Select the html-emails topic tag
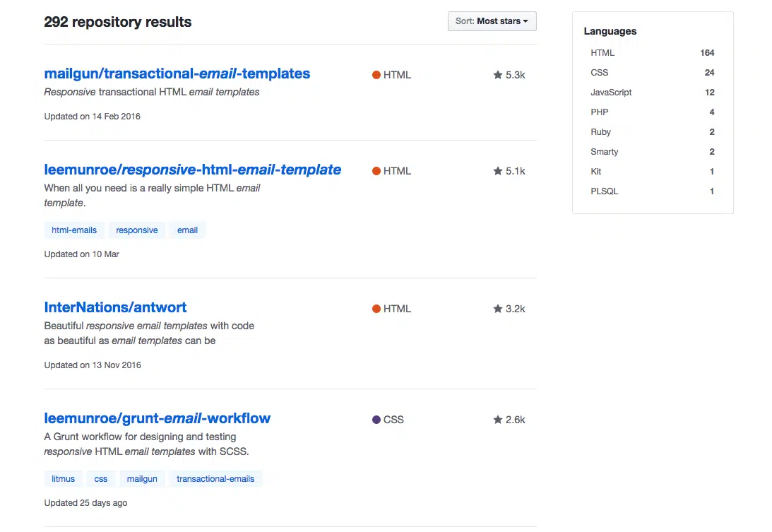The width and height of the screenshot is (772, 532). coord(74,230)
